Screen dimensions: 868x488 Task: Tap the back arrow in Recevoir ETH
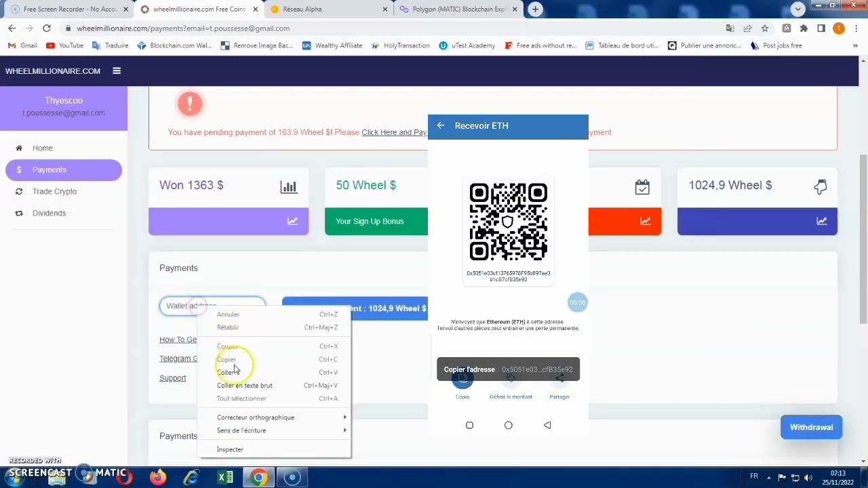pyautogui.click(x=441, y=125)
